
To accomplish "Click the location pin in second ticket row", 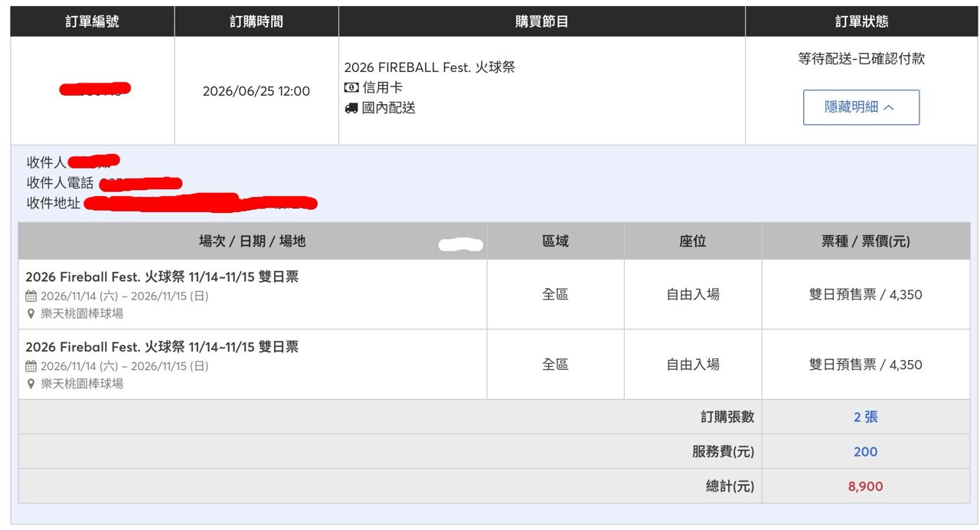I will [31, 384].
